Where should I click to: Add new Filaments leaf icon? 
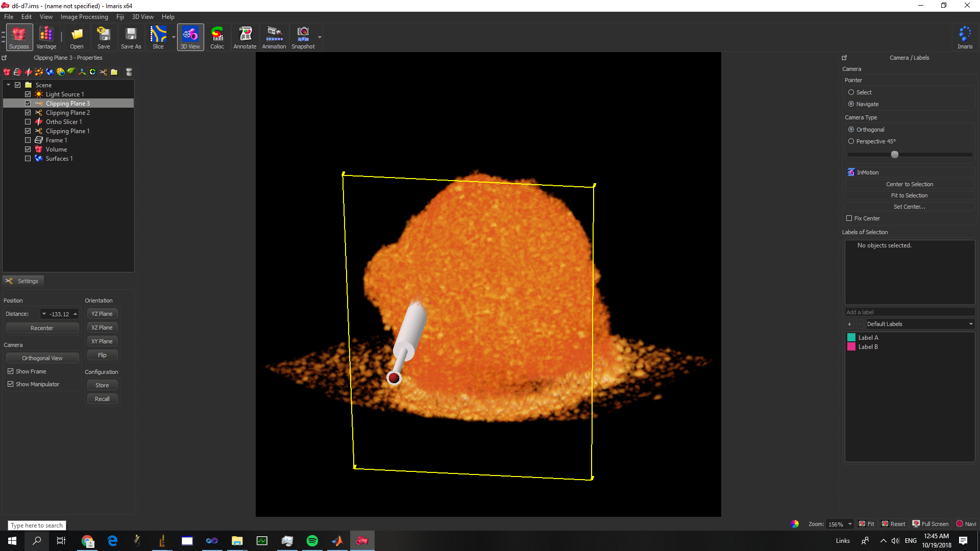(x=71, y=72)
